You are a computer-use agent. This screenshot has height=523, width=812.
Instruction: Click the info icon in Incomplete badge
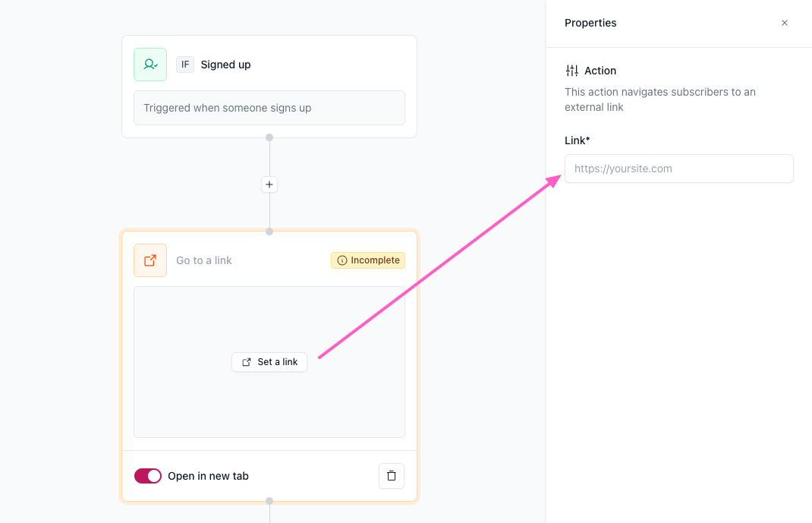click(x=341, y=260)
